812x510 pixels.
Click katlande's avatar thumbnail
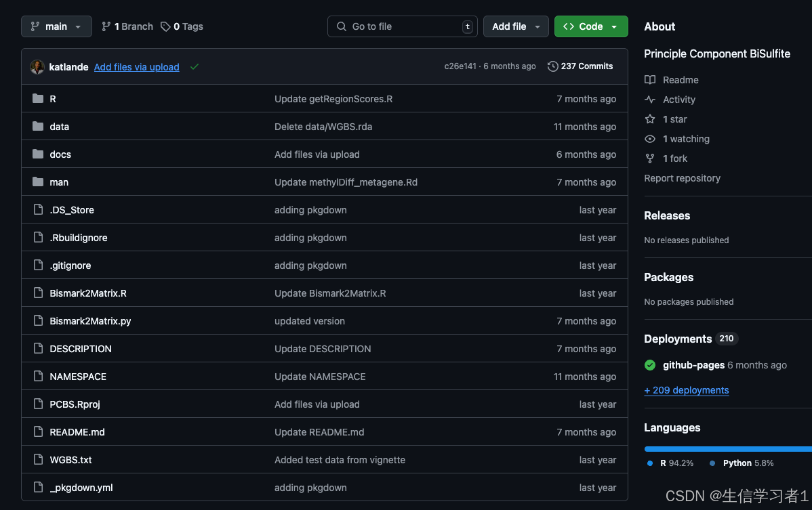[37, 67]
